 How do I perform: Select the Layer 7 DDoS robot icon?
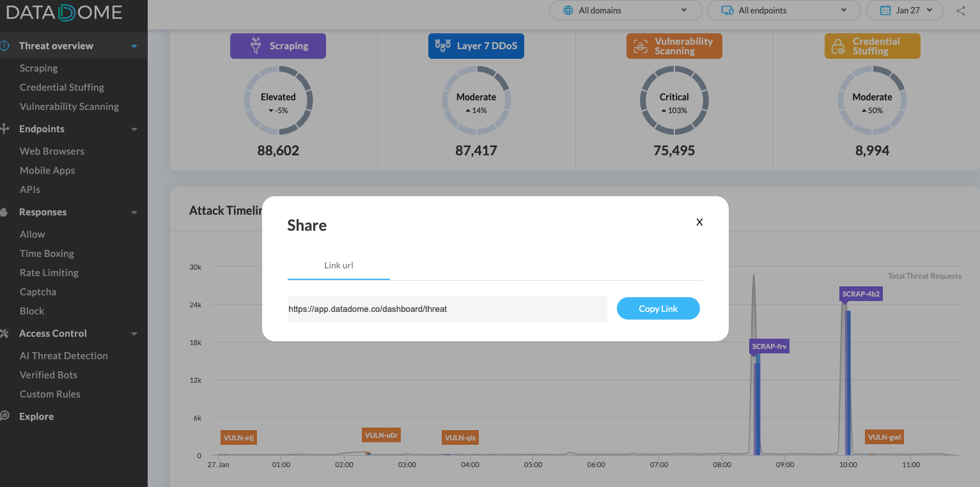click(x=442, y=45)
